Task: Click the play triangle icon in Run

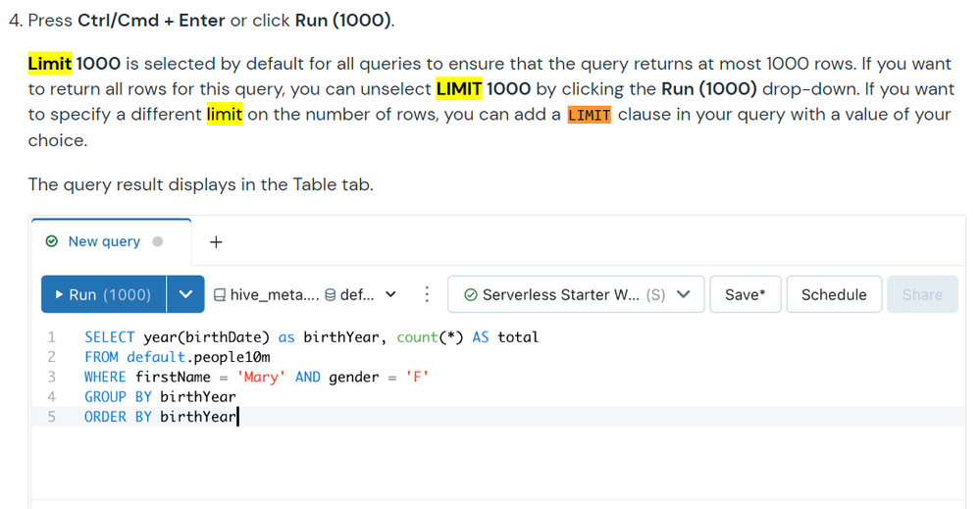Action: (59, 294)
